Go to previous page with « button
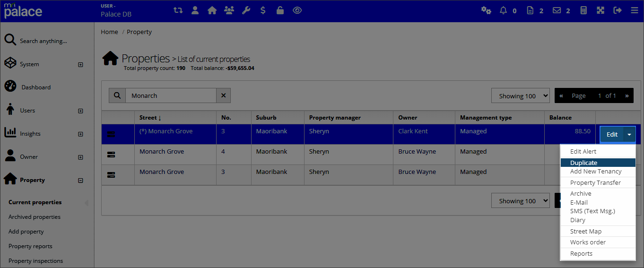The width and height of the screenshot is (644, 268). (x=561, y=95)
